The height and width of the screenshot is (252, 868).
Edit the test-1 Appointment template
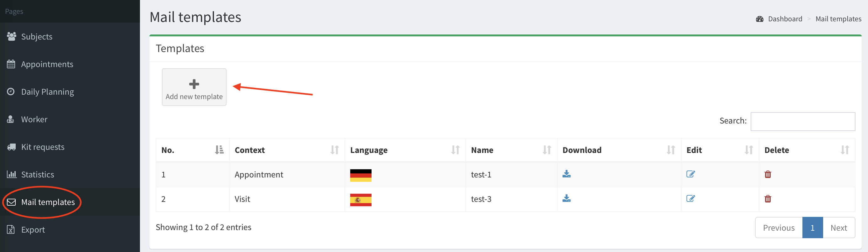pos(690,174)
